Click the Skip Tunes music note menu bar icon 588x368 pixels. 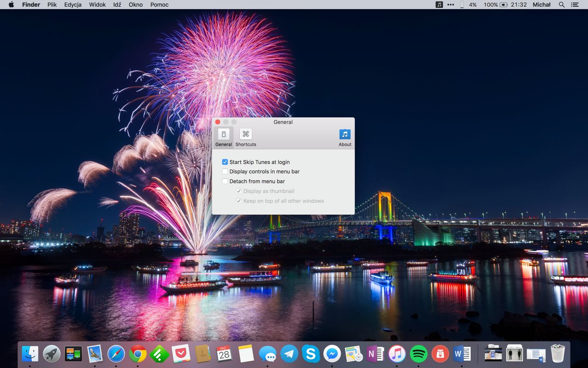439,5
